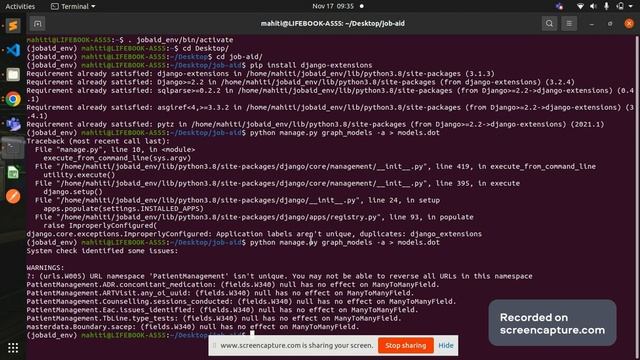Select the Terminal icon in the dock
The image size is (640, 360).
coord(13,148)
